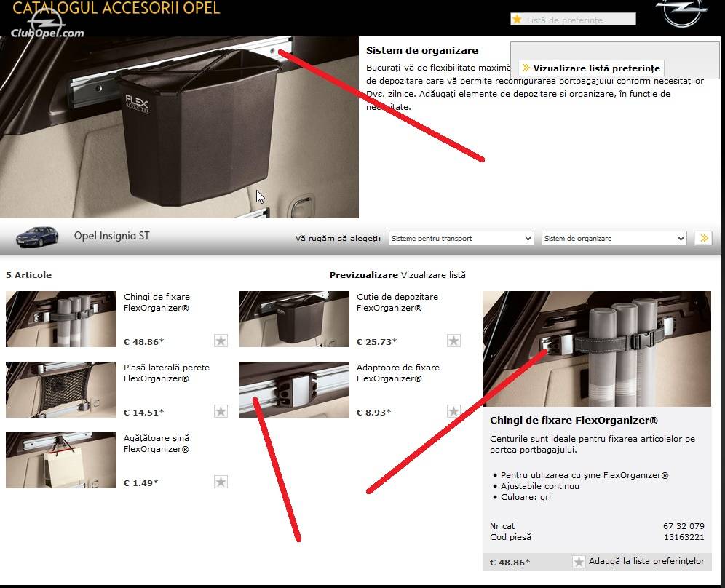
Task: Click the Cutie de depozitare FlexOrganizer® title
Action: click(397, 302)
